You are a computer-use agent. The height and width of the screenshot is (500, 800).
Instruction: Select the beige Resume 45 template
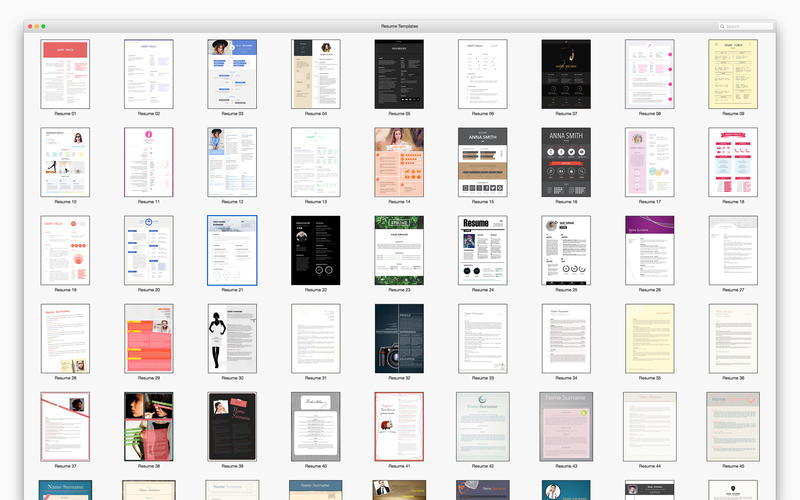[733, 427]
